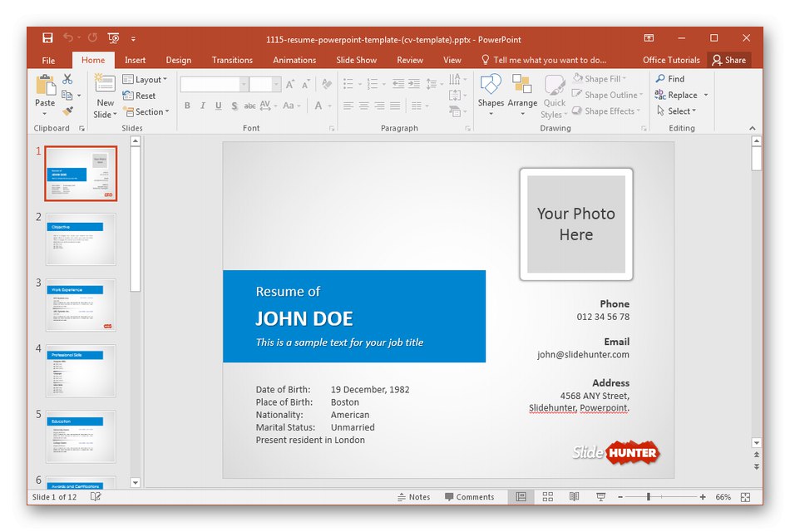This screenshot has width=790, height=532.
Task: Start Slide Show from status bar
Action: coord(600,497)
